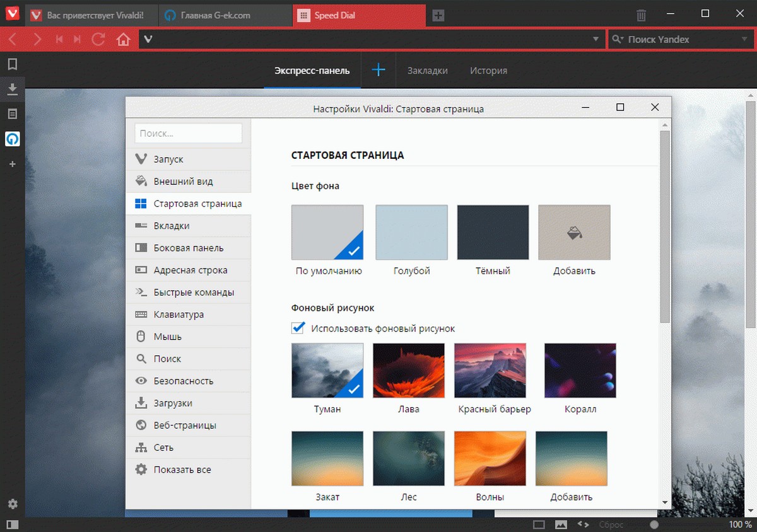
Task: Toggle images with the status bar icon
Action: coord(561,524)
